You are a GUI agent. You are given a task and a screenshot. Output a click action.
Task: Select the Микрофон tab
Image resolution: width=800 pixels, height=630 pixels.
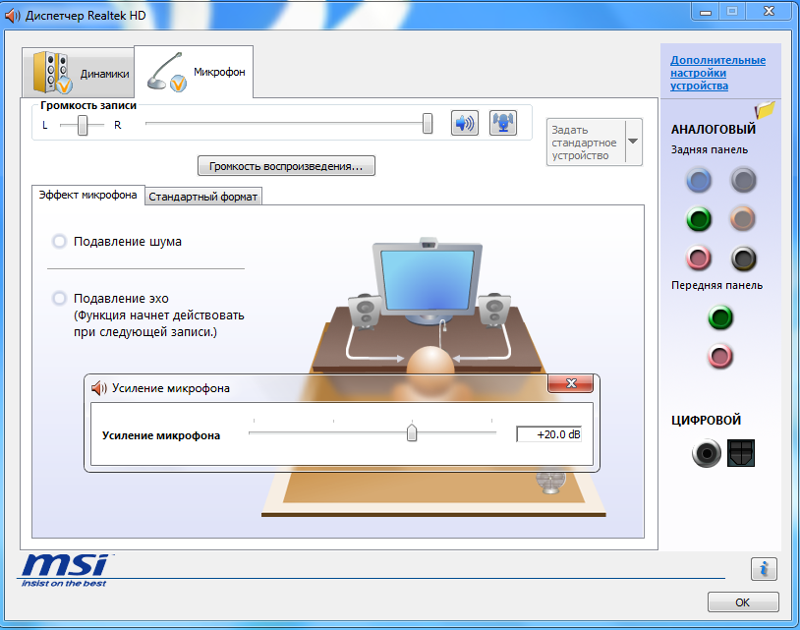click(194, 71)
